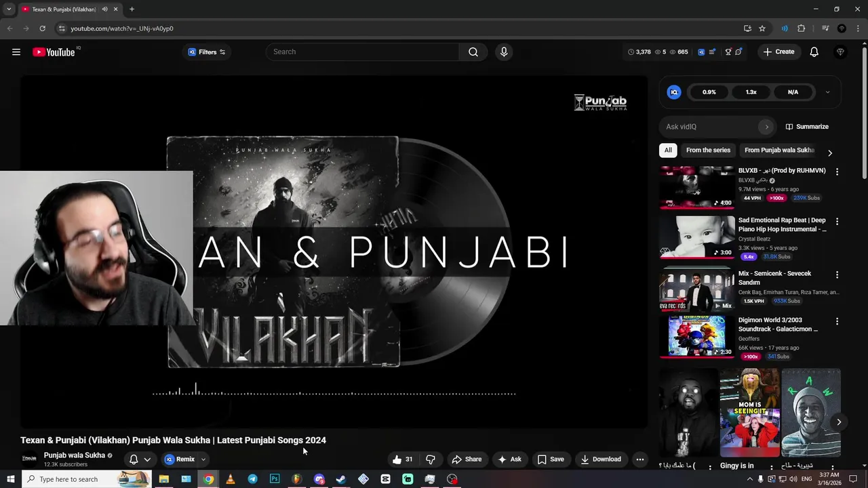The height and width of the screenshot is (488, 868).
Task: Expand the Remix dropdown arrow
Action: tap(203, 460)
